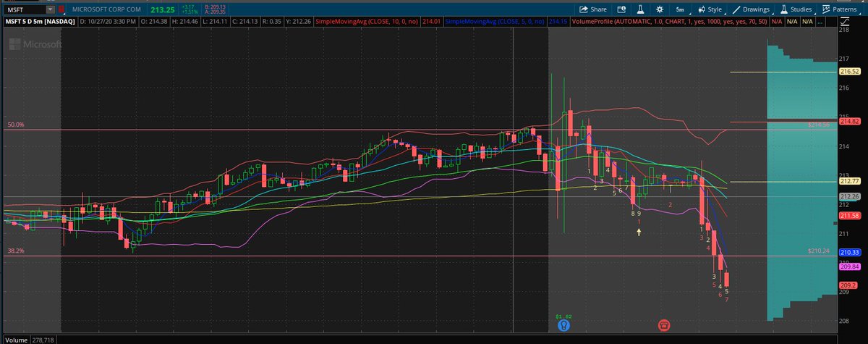Open the chart snapshot/alert icon next to Share
Image resolution: width=868 pixels, height=344 pixels.
pyautogui.click(x=621, y=9)
